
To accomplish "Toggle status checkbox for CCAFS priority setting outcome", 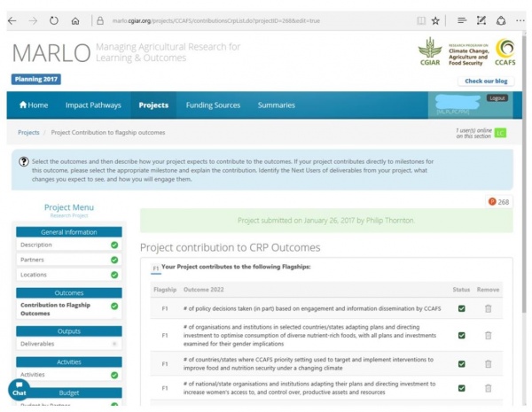I will pyautogui.click(x=461, y=361).
